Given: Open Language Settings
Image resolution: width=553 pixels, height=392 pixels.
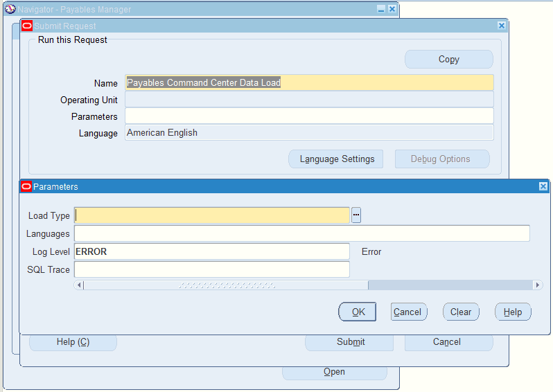Looking at the screenshot, I should tap(336, 159).
